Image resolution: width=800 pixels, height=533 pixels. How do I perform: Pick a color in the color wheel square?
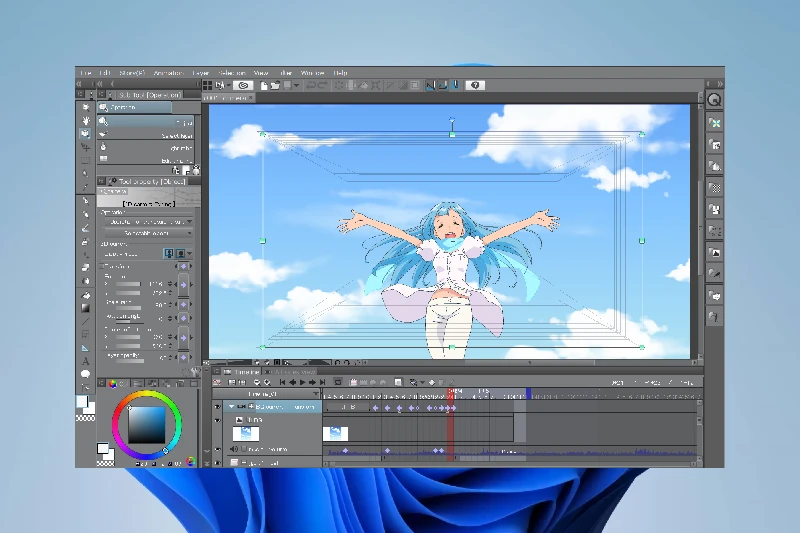[x=143, y=427]
